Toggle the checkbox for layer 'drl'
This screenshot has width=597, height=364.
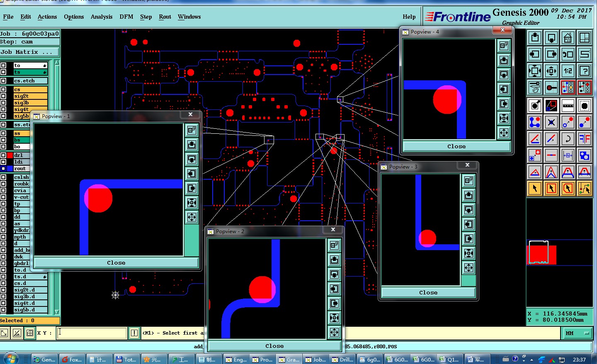(3, 155)
